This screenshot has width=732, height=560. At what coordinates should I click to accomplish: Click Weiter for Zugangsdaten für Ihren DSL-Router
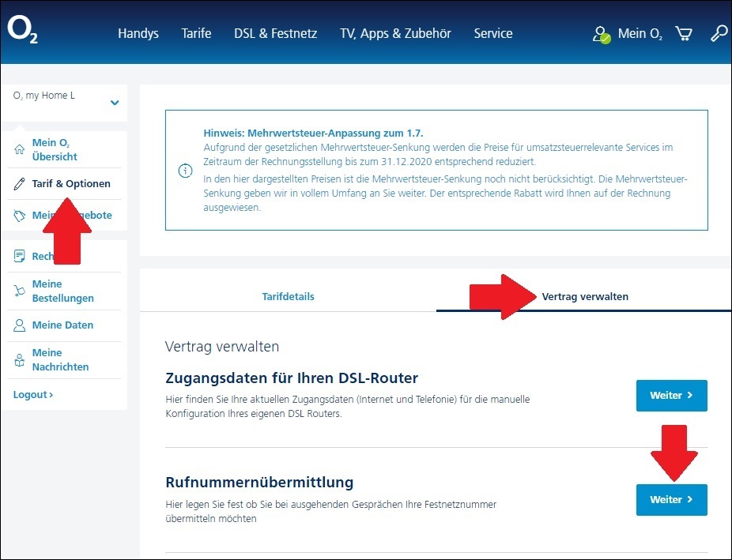(671, 396)
